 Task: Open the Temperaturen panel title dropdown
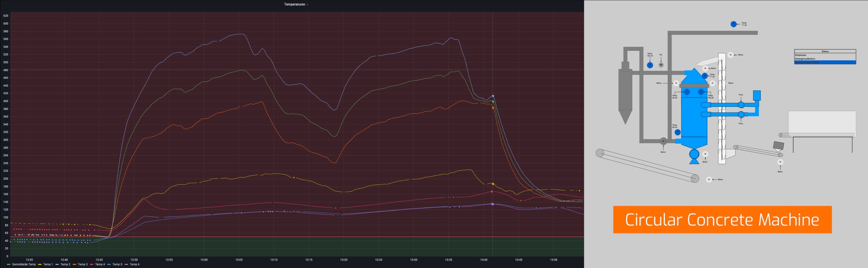(x=296, y=4)
